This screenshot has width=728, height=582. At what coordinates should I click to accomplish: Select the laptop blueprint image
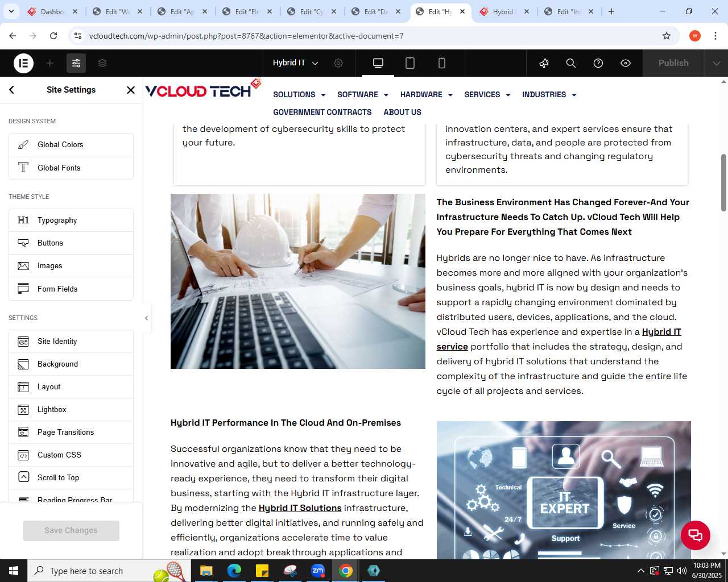tap(298, 281)
